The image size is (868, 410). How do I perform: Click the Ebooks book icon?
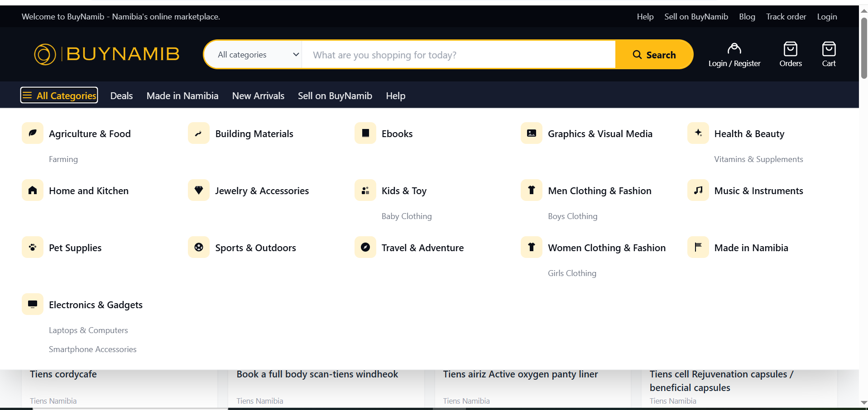pyautogui.click(x=365, y=133)
